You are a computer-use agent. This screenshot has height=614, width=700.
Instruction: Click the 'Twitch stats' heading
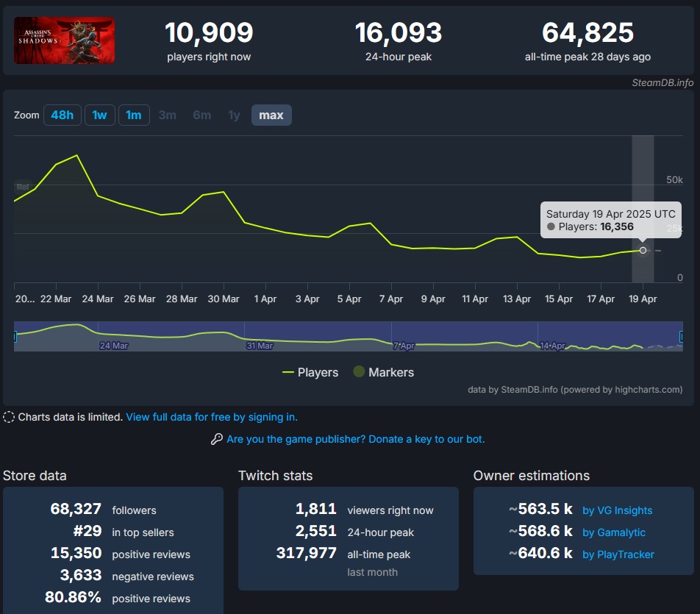tap(276, 476)
